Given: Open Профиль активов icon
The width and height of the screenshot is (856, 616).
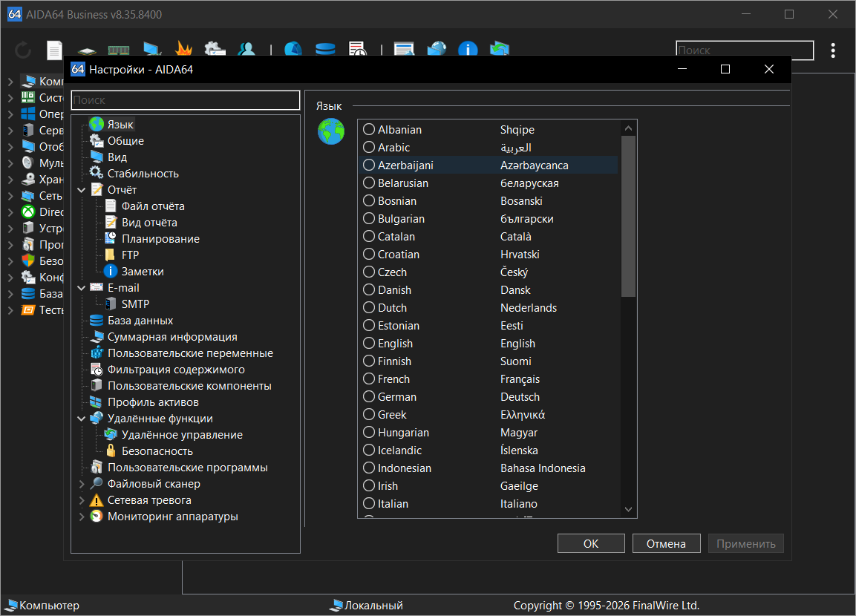Looking at the screenshot, I should pyautogui.click(x=97, y=402).
